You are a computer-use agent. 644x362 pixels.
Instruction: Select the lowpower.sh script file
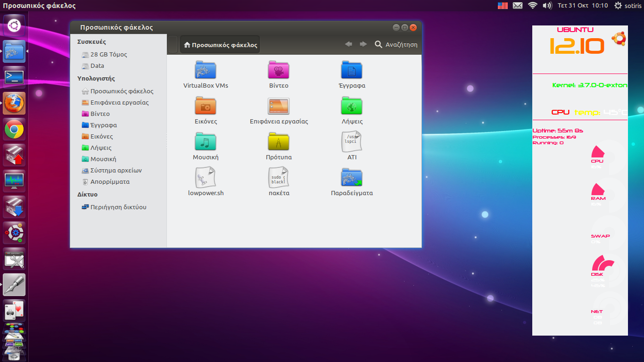point(206,178)
